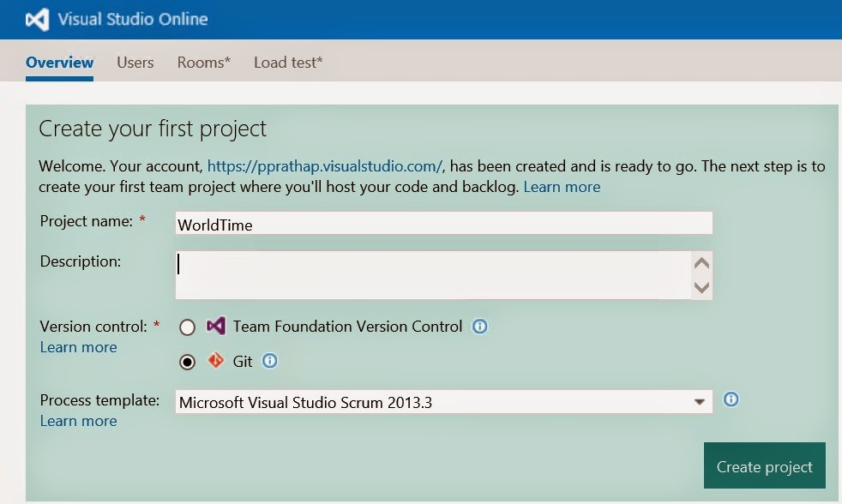Click the Create project button
Screen dimensions: 842x504
pyautogui.click(x=765, y=465)
